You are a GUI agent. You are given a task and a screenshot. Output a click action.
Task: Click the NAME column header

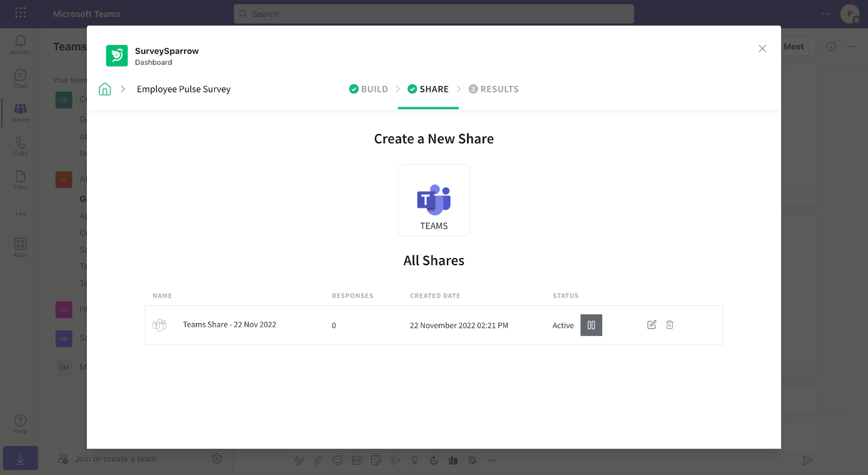tap(162, 296)
